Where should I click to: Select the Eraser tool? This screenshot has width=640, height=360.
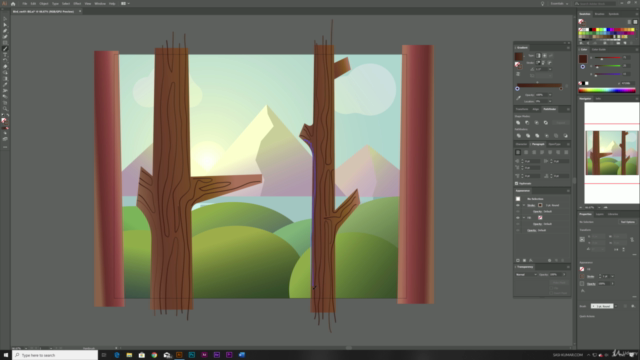tap(5, 67)
